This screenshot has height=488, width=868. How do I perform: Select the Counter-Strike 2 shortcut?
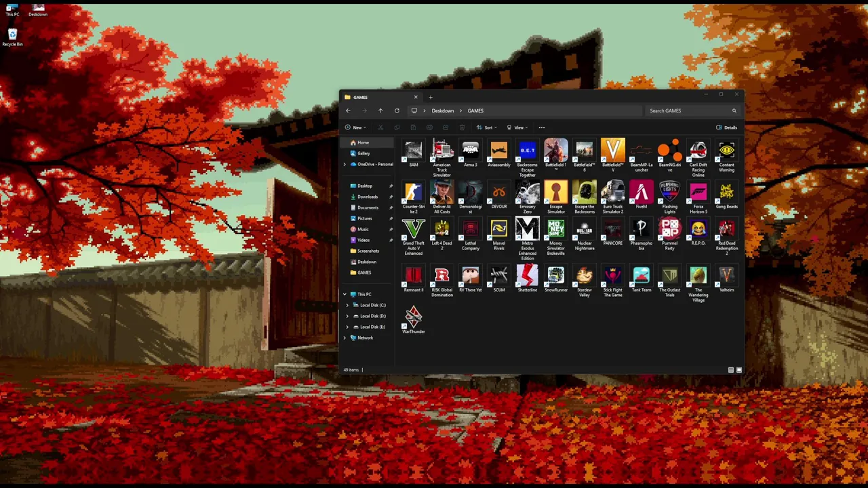414,197
